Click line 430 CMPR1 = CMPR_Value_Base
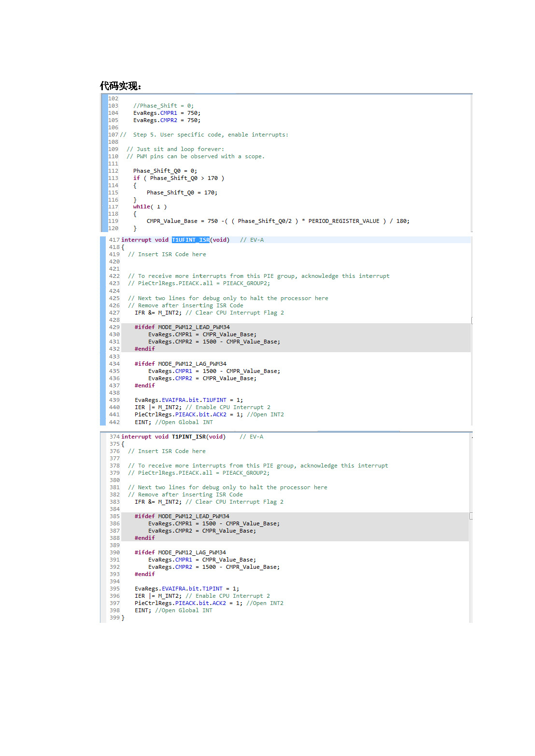The image size is (535, 756). click(202, 334)
